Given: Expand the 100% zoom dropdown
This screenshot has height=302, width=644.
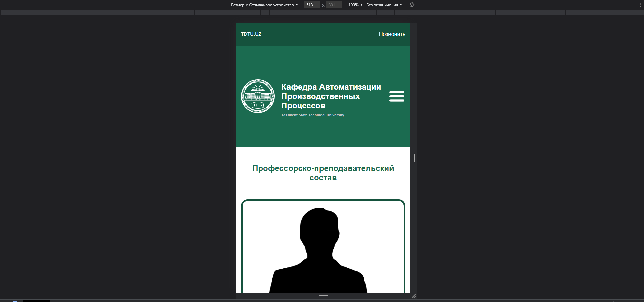Looking at the screenshot, I should coord(355,5).
